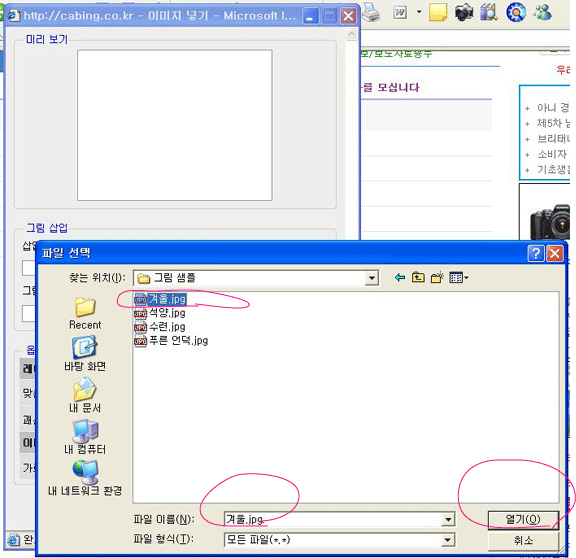
Task: Create a new folder in dialog
Action: 437,277
